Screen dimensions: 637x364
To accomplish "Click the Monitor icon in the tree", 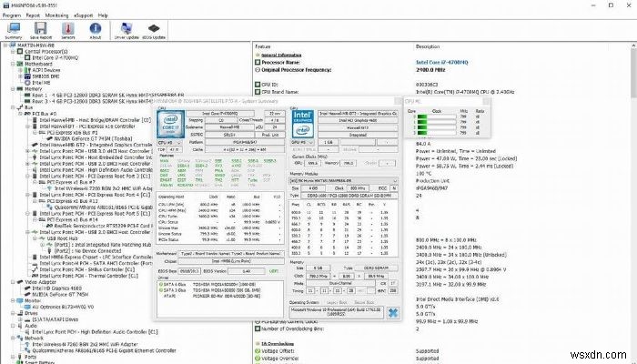I will tap(20, 300).
